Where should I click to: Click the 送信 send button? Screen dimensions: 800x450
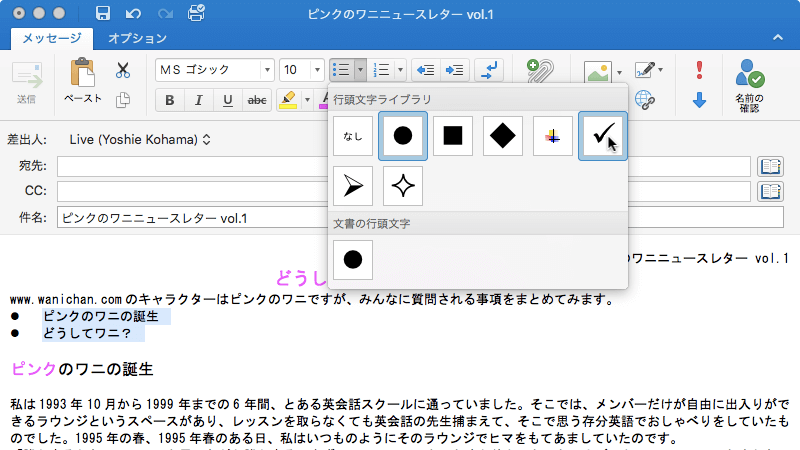(x=27, y=82)
